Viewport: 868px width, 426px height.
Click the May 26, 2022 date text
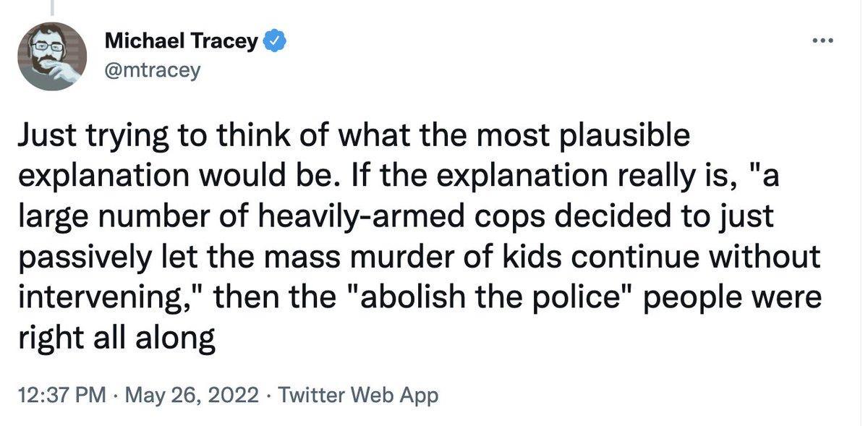tap(192, 394)
